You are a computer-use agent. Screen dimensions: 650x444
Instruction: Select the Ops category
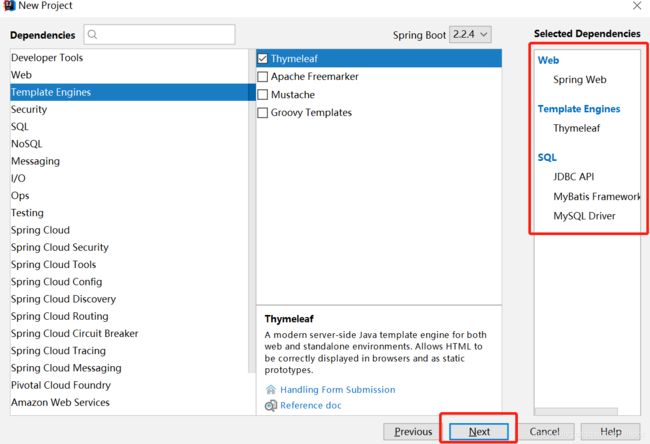129,196
